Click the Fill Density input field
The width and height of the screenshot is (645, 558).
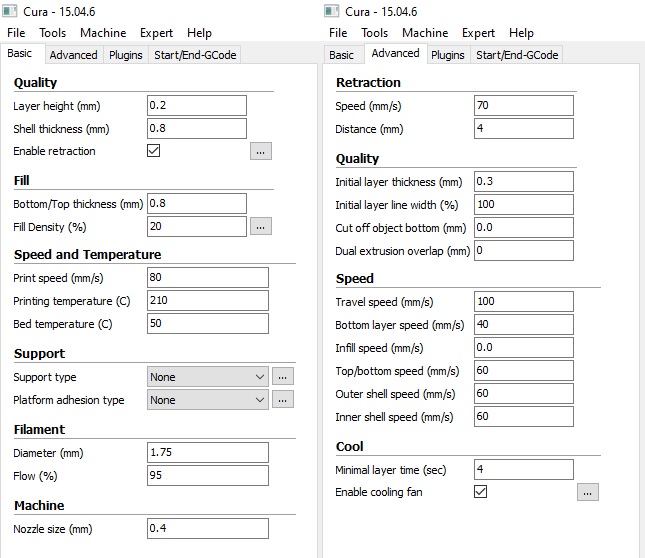click(197, 227)
